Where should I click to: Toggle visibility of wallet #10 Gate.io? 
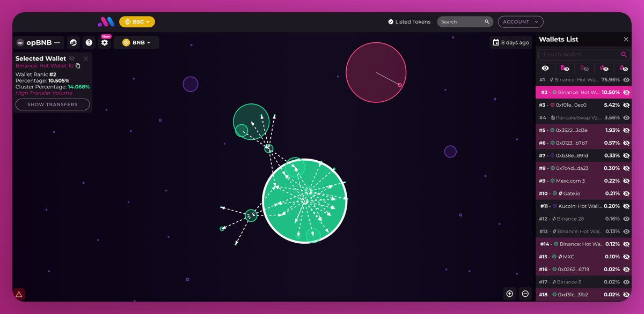click(626, 193)
